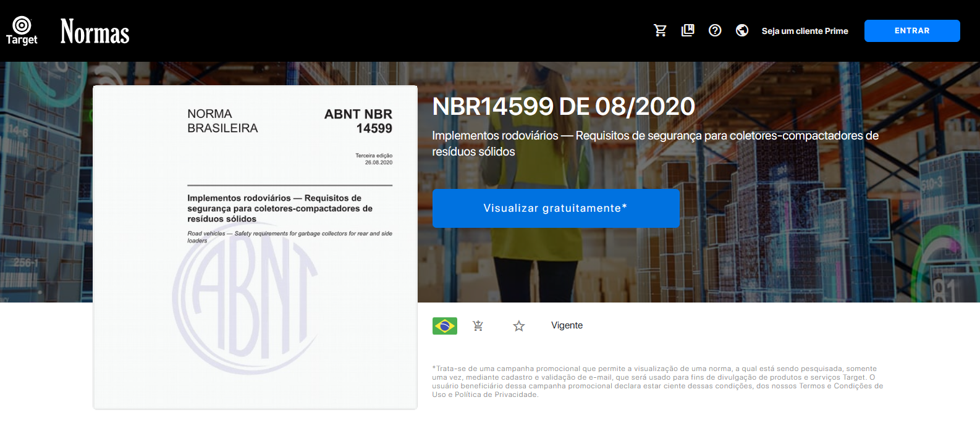Viewport: 980px width, 426px height.
Task: Open the Normas home logo
Action: (x=95, y=31)
